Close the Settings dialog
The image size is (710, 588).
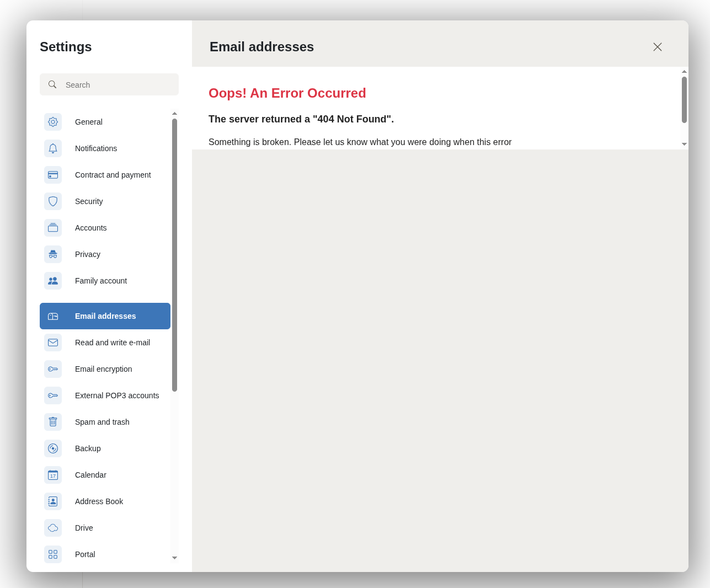[x=658, y=47]
